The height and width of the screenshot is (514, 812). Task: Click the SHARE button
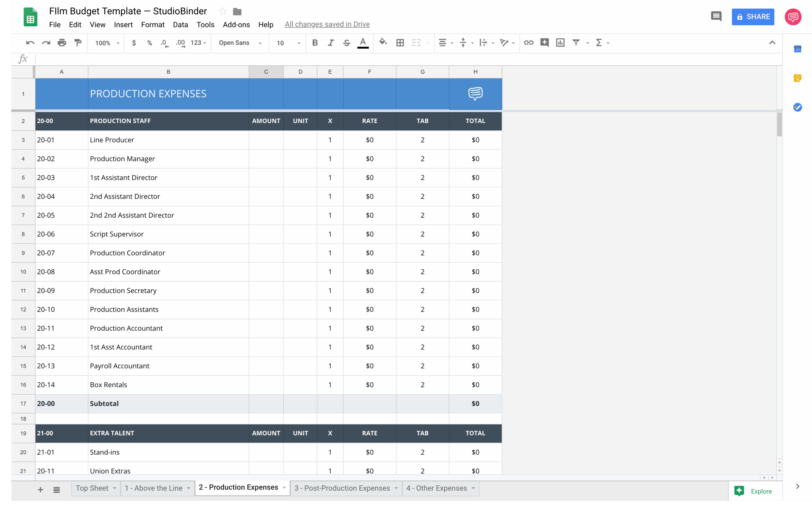(x=753, y=17)
